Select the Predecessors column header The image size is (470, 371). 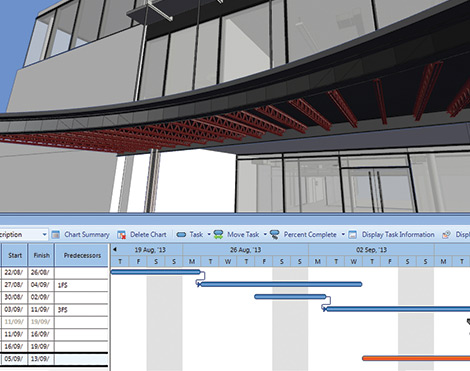tap(82, 255)
